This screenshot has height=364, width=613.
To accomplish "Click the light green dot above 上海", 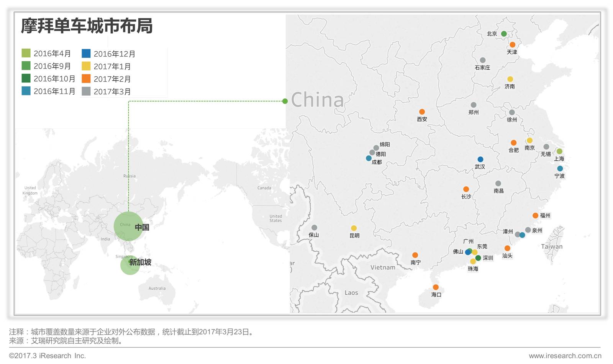I will pos(559,151).
